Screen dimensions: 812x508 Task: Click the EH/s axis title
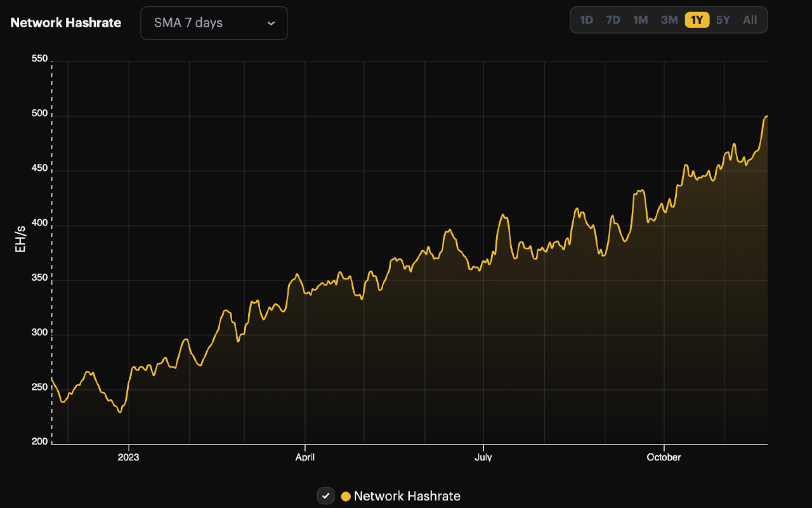pos(20,241)
